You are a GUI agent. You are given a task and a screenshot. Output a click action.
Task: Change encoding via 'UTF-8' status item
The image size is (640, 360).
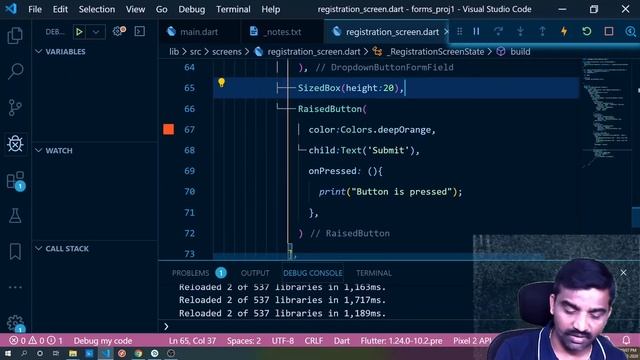tap(283, 340)
